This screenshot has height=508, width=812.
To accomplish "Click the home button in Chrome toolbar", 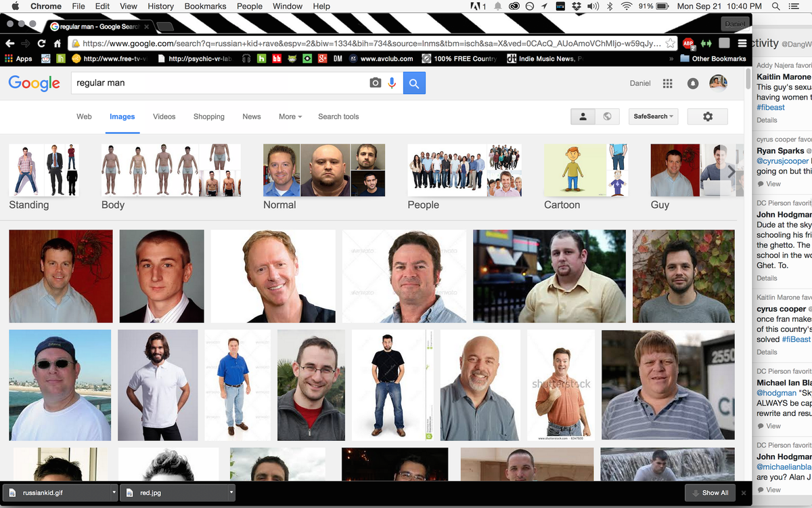I will [x=58, y=43].
